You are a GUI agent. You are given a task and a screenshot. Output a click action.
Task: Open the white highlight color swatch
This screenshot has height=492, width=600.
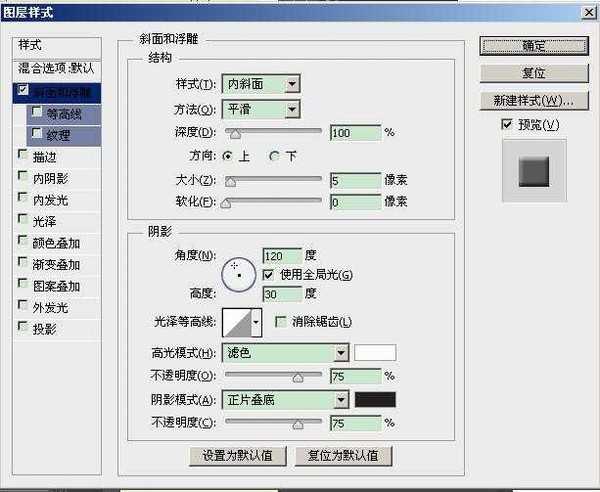(375, 352)
